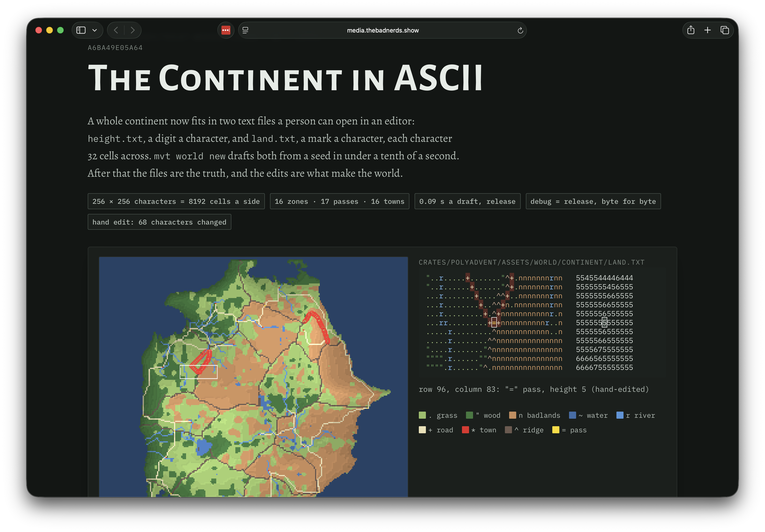The image size is (765, 532).
Task: Click the 'The Continent in ASCII' heading
Action: click(x=285, y=78)
